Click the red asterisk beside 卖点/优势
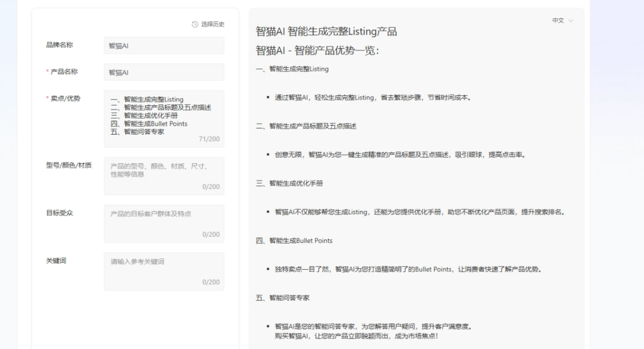This screenshot has height=349, width=644. (47, 96)
